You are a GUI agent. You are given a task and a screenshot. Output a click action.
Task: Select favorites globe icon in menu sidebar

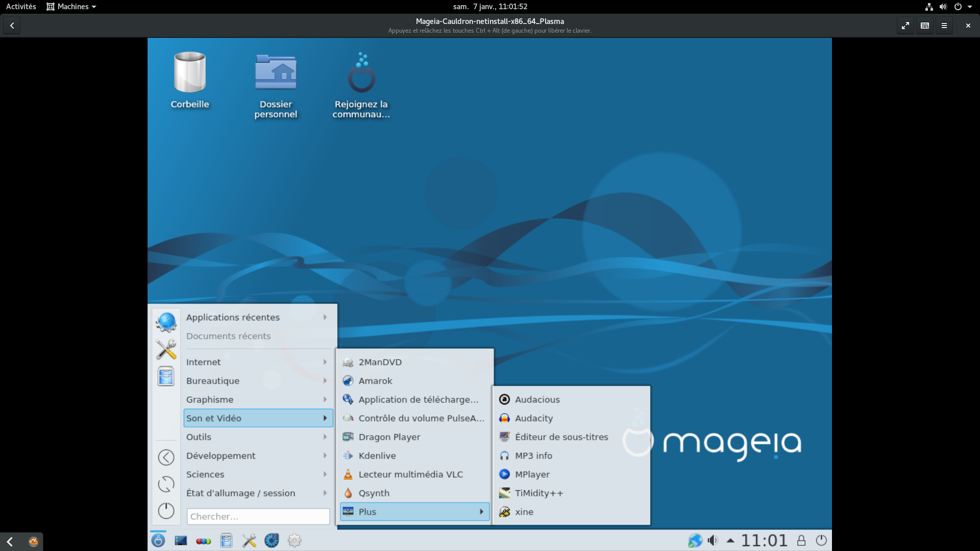(x=166, y=322)
